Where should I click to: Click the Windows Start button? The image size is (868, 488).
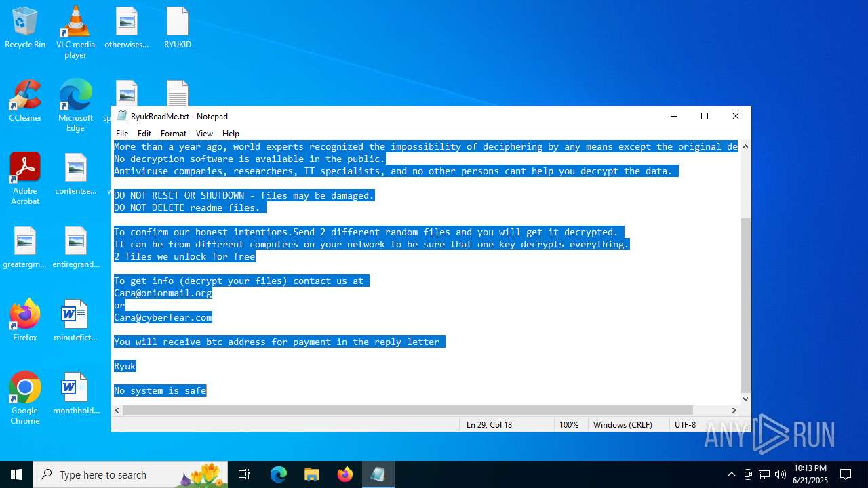tap(16, 474)
